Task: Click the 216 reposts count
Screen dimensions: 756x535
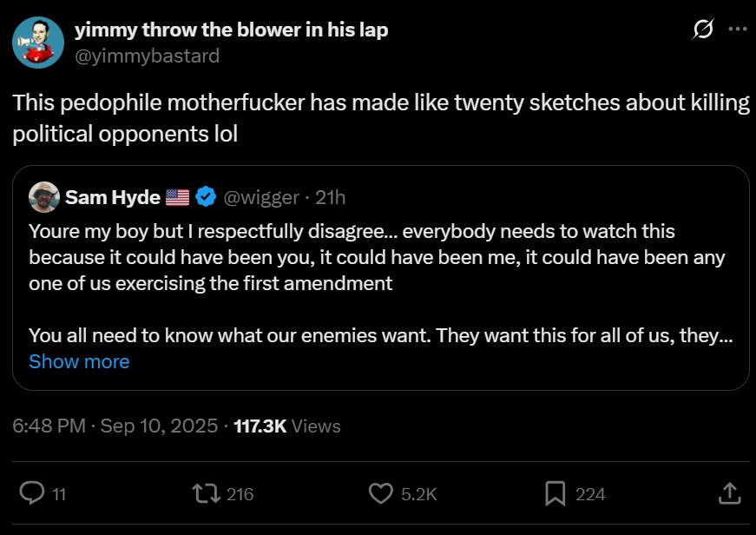Action: (240, 494)
